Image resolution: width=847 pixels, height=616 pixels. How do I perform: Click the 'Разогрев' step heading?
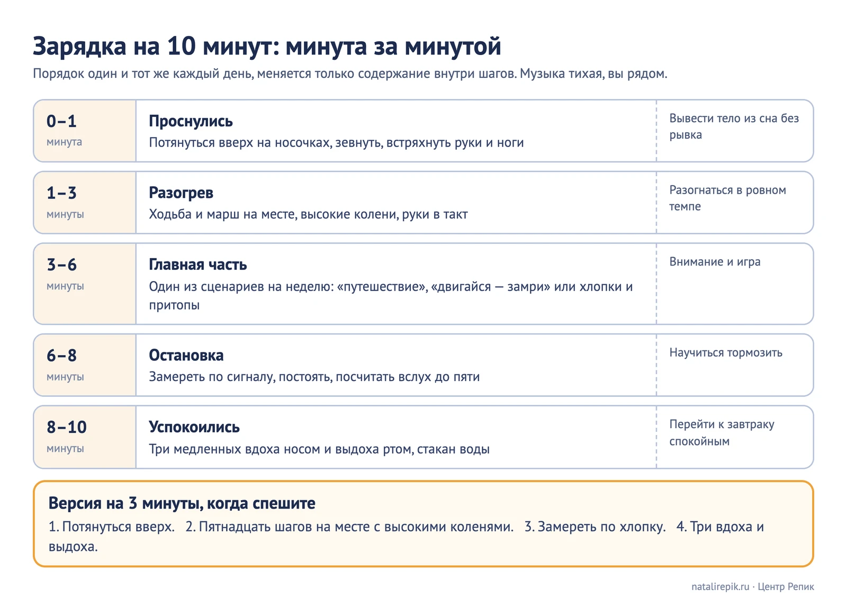pyautogui.click(x=181, y=193)
